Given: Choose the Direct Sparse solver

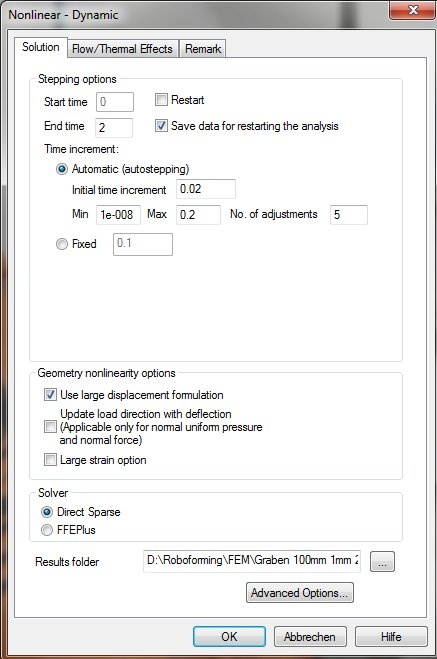Looking at the screenshot, I should coord(47,512).
